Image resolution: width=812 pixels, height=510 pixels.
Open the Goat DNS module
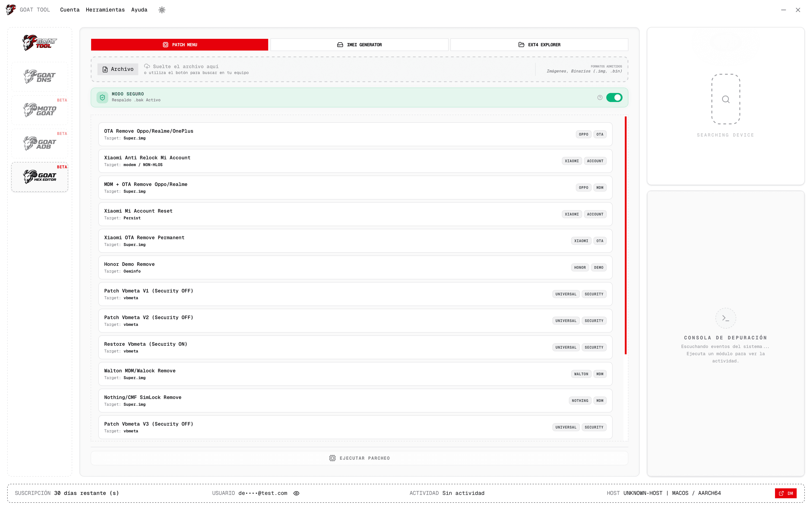tap(39, 76)
